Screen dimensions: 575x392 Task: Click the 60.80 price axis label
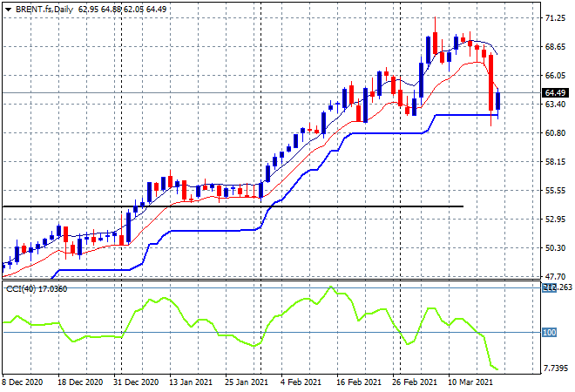[555, 132]
